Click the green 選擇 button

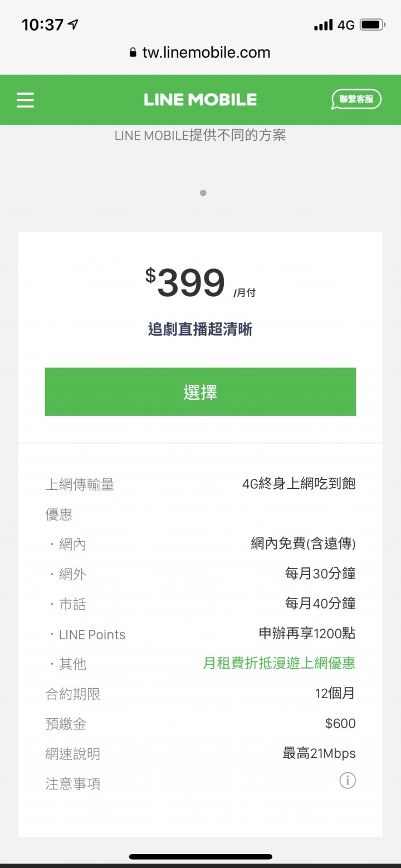[200, 392]
